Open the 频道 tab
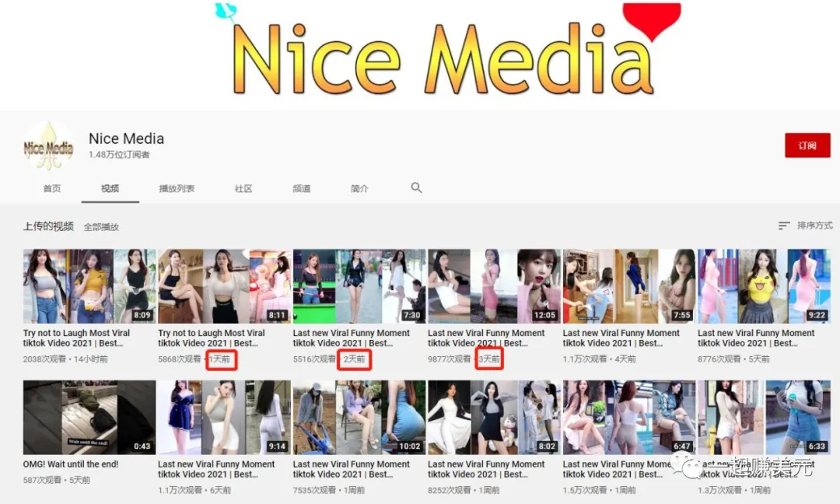 (302, 188)
